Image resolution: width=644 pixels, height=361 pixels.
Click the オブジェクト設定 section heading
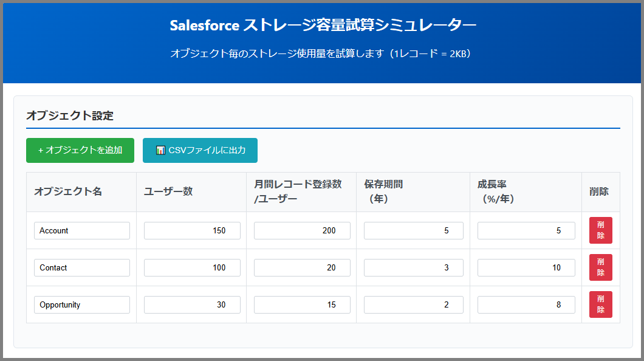click(70, 116)
